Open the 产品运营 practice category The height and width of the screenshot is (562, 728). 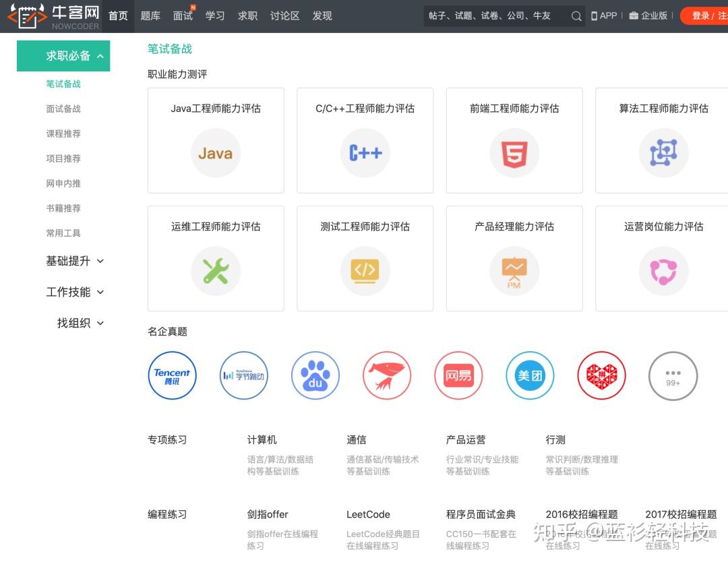[x=466, y=439]
